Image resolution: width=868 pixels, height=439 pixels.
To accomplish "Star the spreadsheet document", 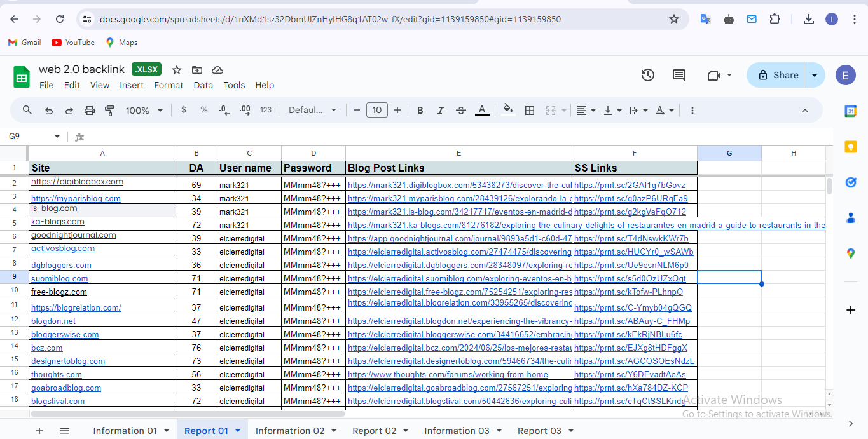I will [176, 70].
